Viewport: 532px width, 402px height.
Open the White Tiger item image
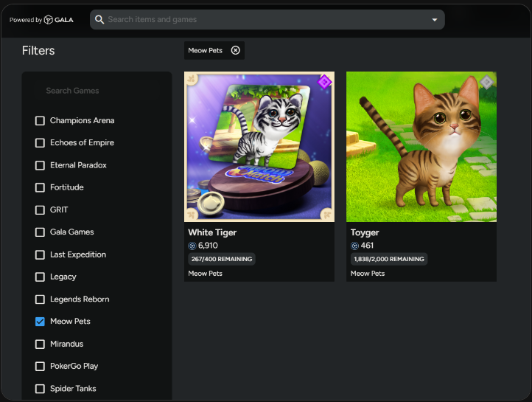pos(259,147)
